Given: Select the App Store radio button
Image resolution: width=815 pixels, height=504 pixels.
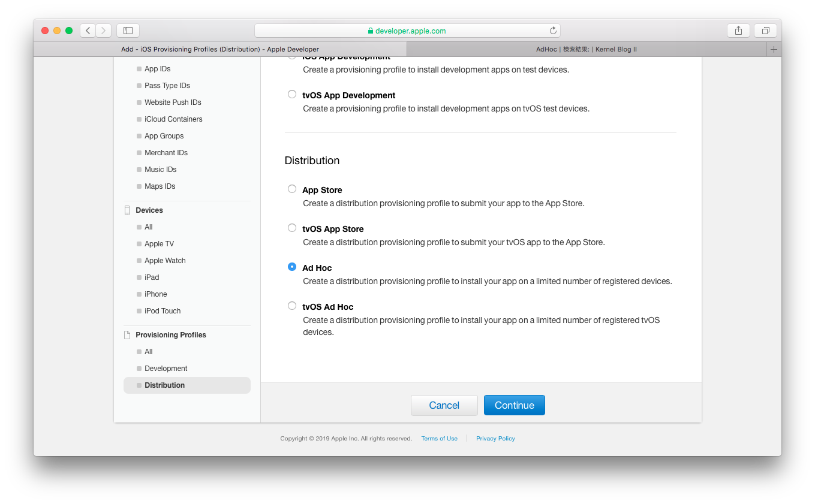Looking at the screenshot, I should point(292,189).
